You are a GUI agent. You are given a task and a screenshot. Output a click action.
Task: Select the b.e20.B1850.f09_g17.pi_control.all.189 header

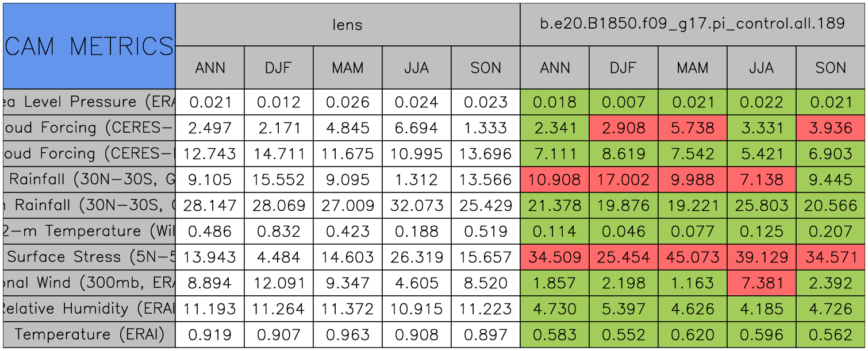[693, 24]
